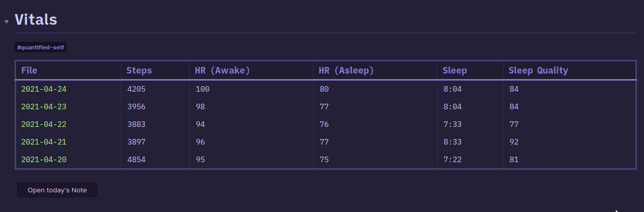Open the 2021-04-23 file link
Viewport: 644px width, 212px height.
(x=44, y=107)
